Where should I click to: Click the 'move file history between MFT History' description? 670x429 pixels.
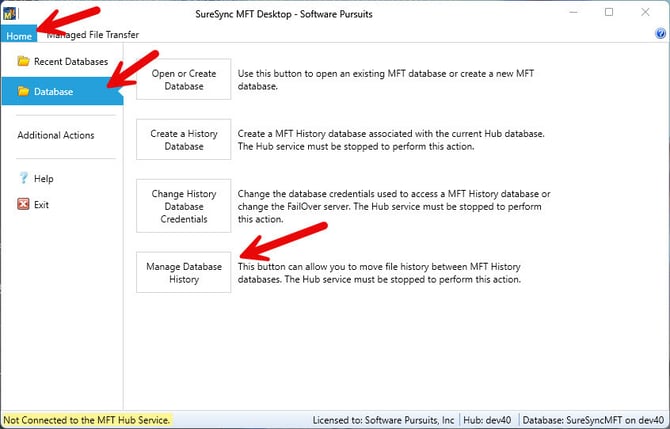coord(379,273)
